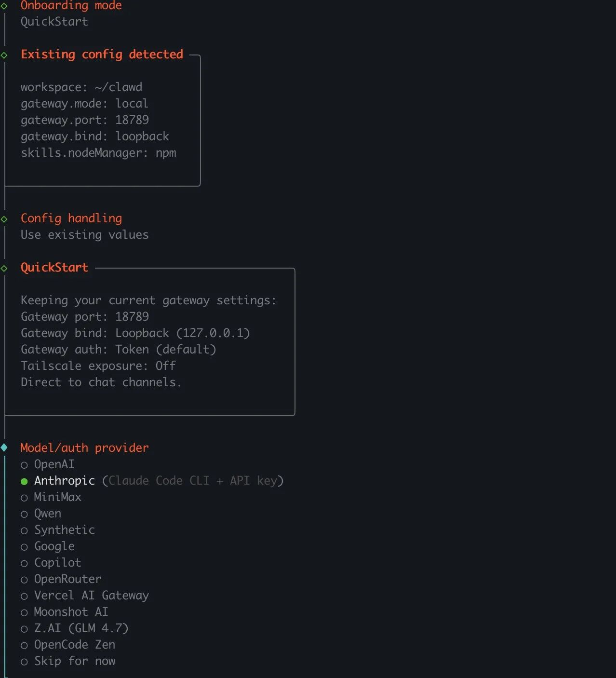Click the 'Use existing values' text

point(84,235)
